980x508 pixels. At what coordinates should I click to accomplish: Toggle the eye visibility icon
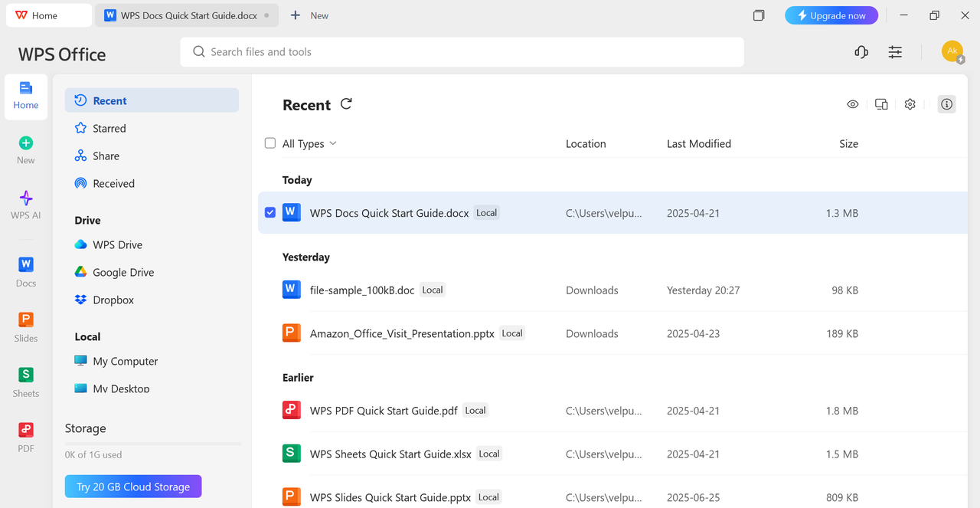[853, 104]
